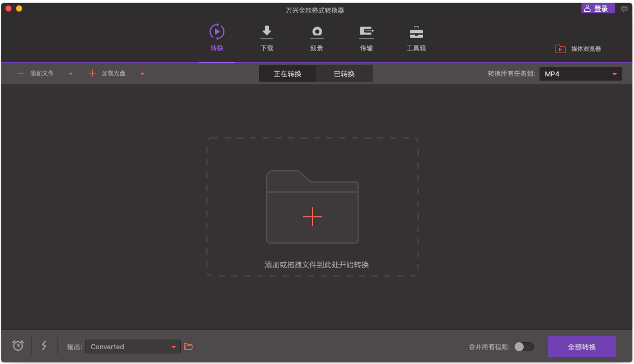Viewport: 634px width, 364px height.
Task: Click the purple 登录 login button
Action: [x=597, y=8]
